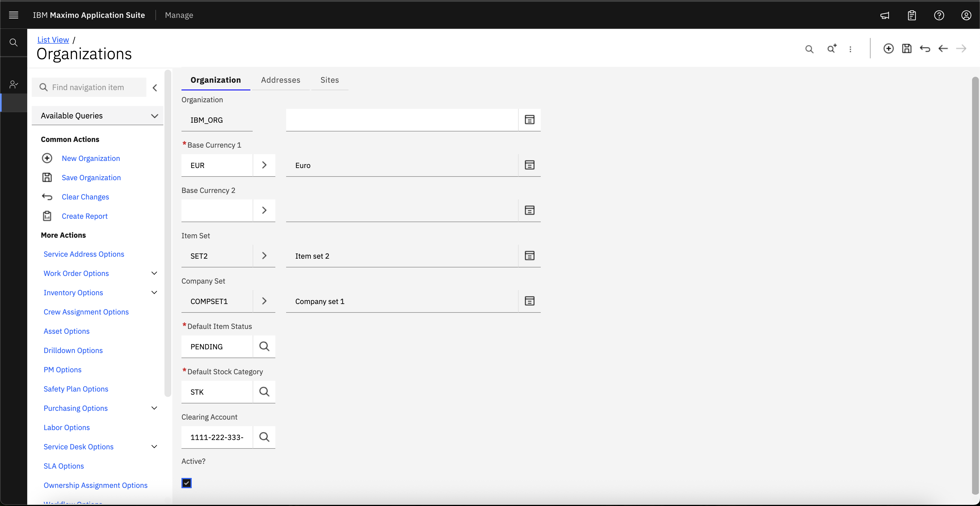
Task: Open SLA Options link
Action: [x=64, y=466]
